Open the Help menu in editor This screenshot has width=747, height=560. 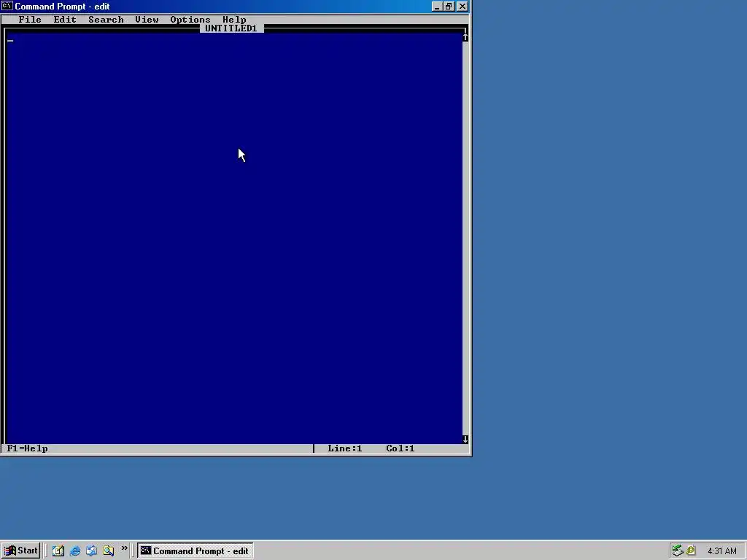[234, 20]
